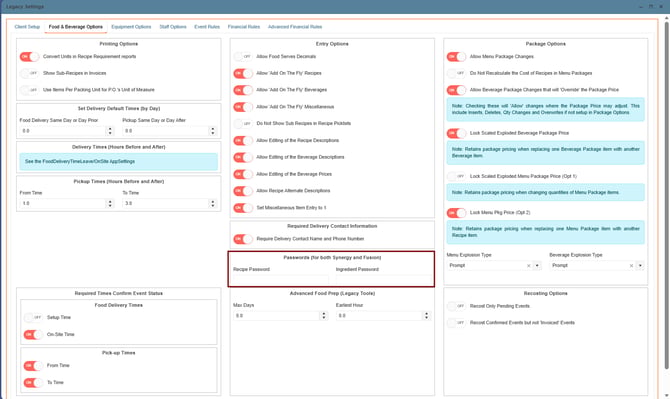
Task: Toggle Allow 'Add On The Fly' Beverages
Action: coord(243,90)
